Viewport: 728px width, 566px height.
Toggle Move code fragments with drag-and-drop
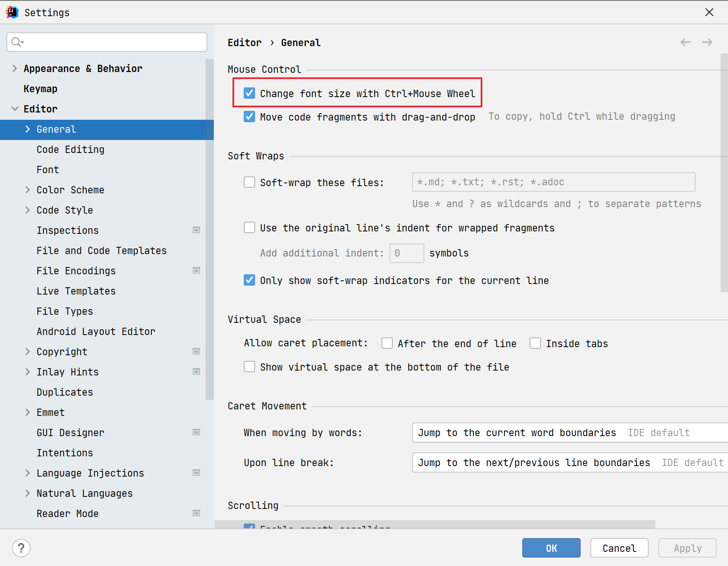[249, 117]
